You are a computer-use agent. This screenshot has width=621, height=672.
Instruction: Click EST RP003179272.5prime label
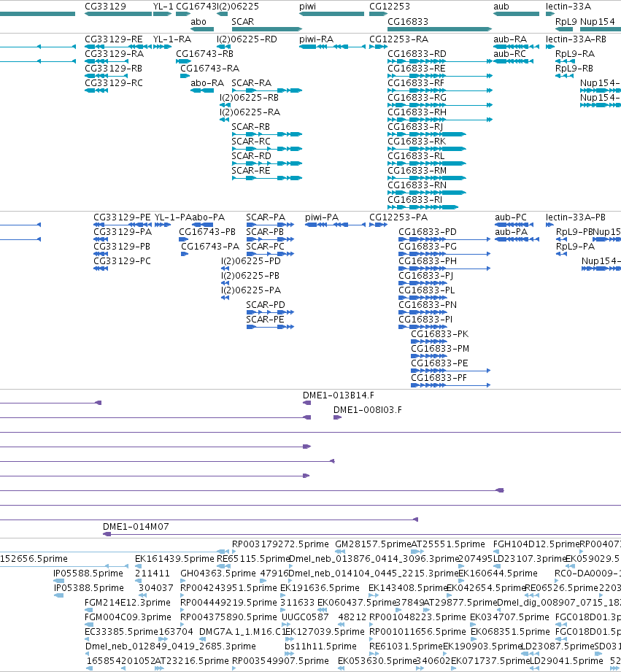click(280, 544)
